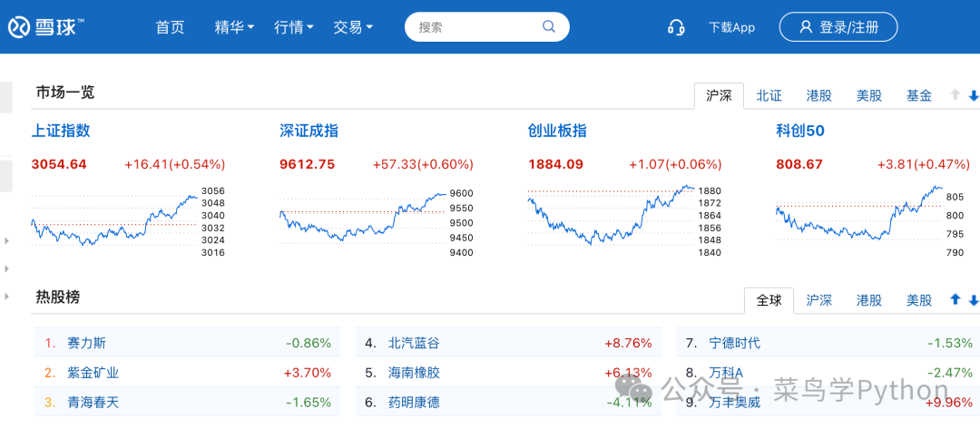Click the search magnifier icon
The image size is (980, 429).
pyautogui.click(x=548, y=26)
